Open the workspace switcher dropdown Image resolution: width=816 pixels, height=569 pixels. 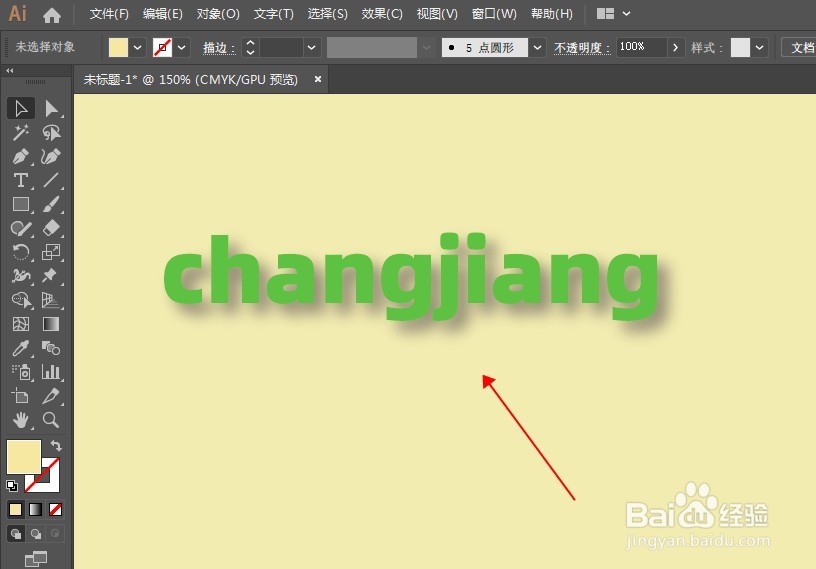click(x=627, y=14)
